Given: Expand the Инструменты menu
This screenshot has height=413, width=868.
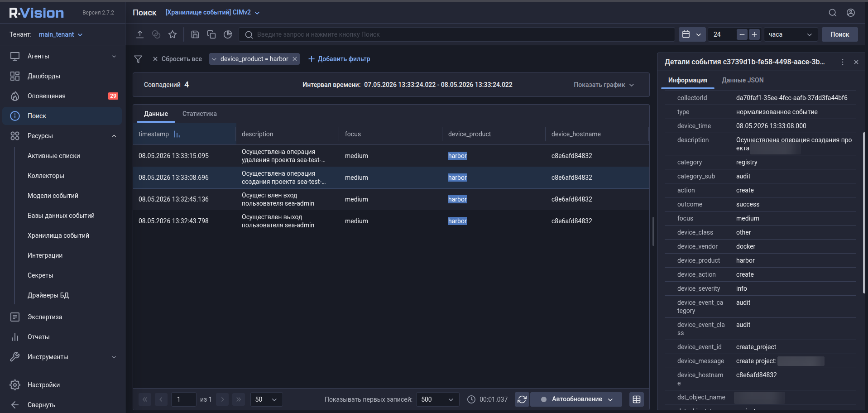Looking at the screenshot, I should [62, 357].
